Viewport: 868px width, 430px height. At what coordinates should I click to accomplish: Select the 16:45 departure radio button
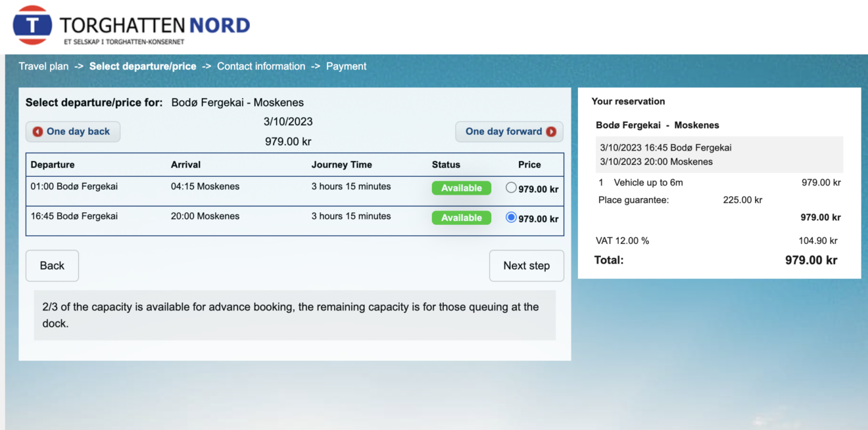(x=511, y=218)
